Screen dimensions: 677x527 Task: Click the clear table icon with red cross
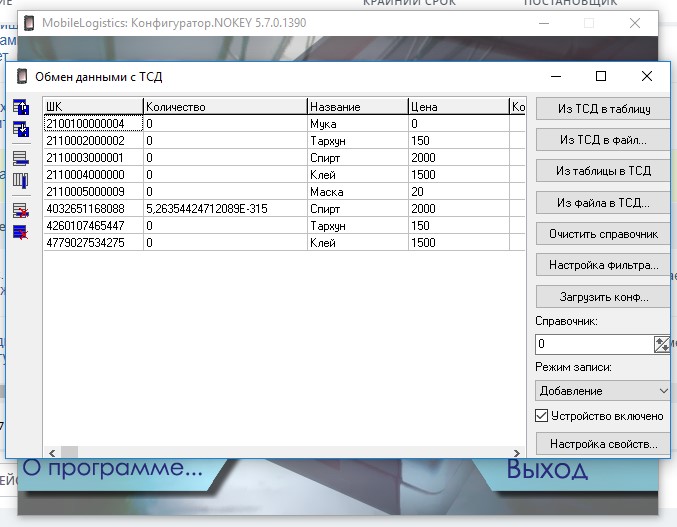tap(21, 232)
